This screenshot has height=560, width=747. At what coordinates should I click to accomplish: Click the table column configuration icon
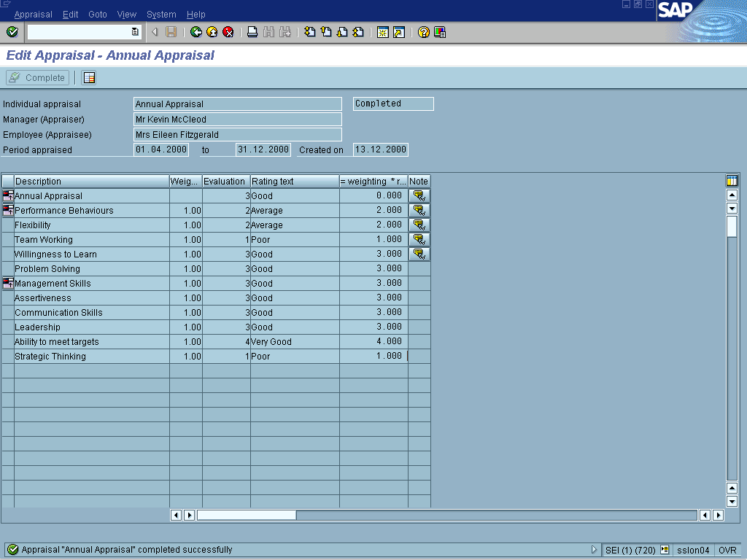pos(732,181)
